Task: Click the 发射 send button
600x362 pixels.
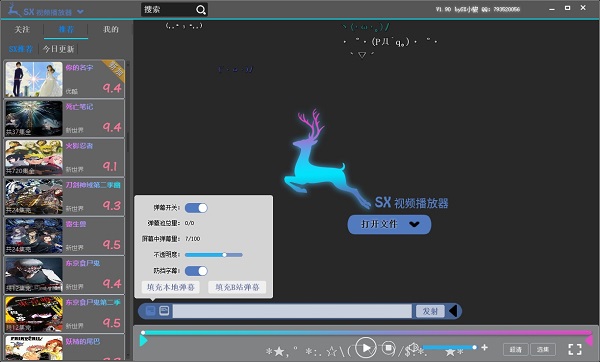Action: 430,311
